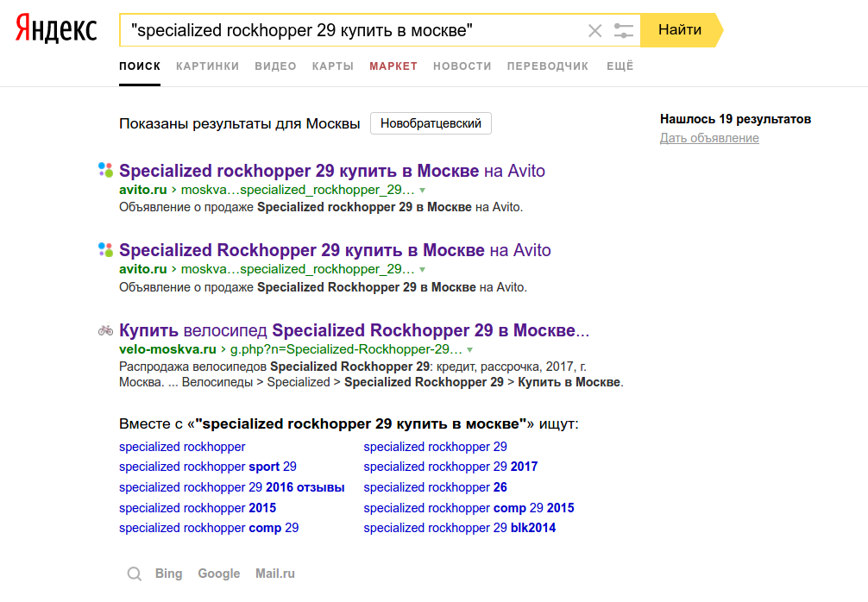868x602 pixels.
Task: Open related search 'specialized rockhopper sport 29'
Action: tap(207, 467)
